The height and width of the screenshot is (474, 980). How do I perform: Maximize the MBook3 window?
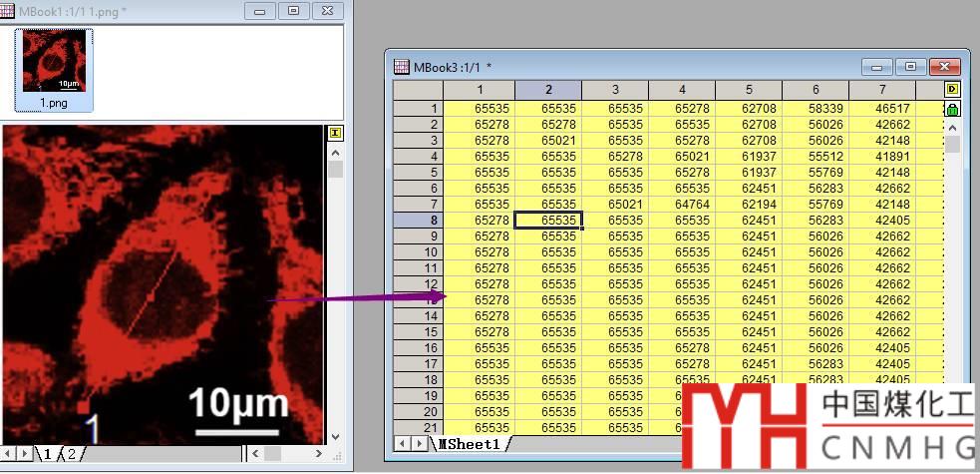pos(909,67)
